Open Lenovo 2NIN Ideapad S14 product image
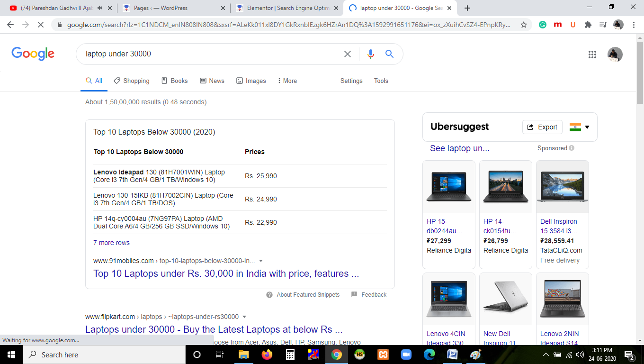This screenshot has width=644, height=364. coord(563,299)
